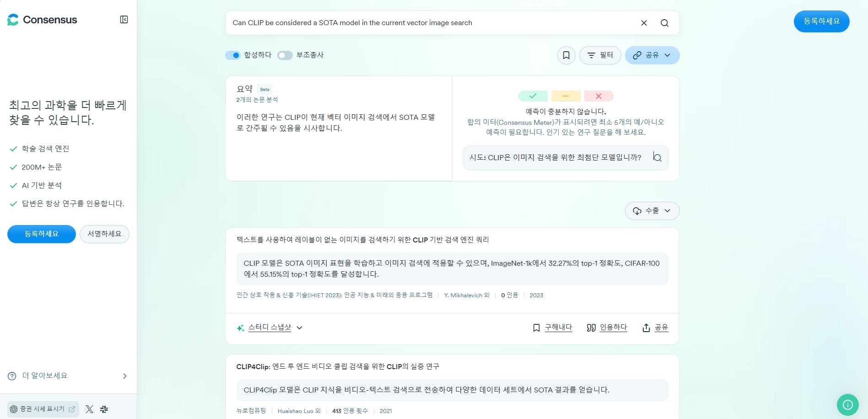This screenshot has height=419, width=868.
Task: Click year '2021' on CLIP4Clip paper
Action: pos(386,411)
